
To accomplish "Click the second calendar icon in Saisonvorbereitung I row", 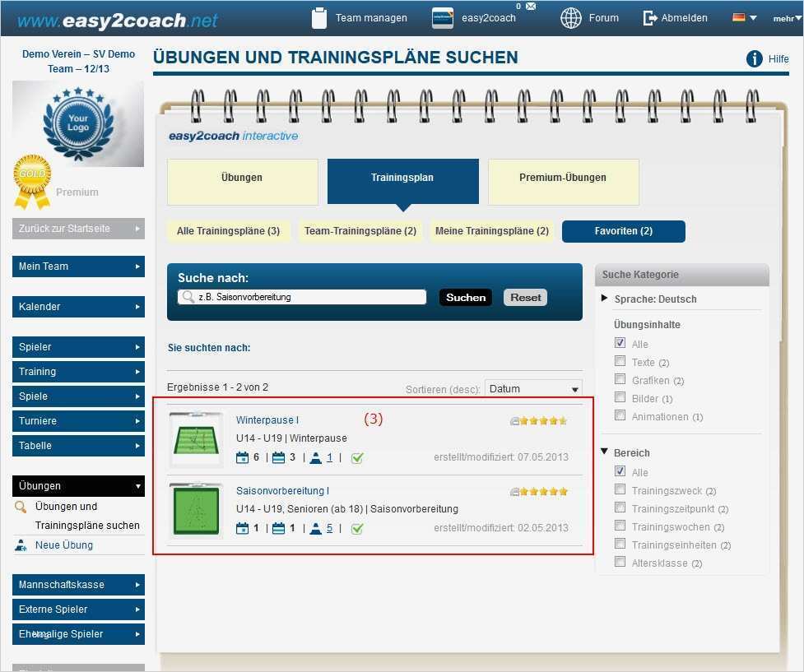I will [x=278, y=529].
